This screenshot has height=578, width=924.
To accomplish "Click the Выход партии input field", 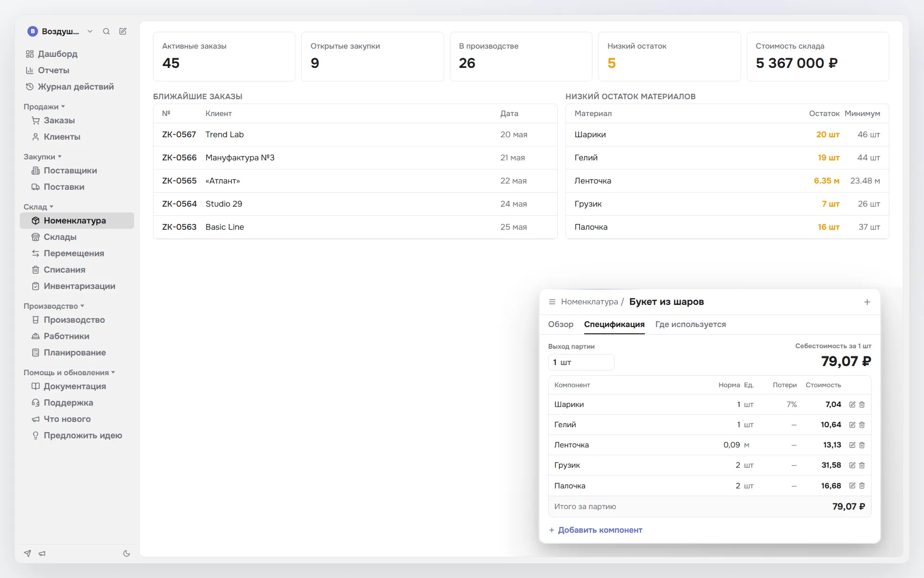I will coord(581,362).
